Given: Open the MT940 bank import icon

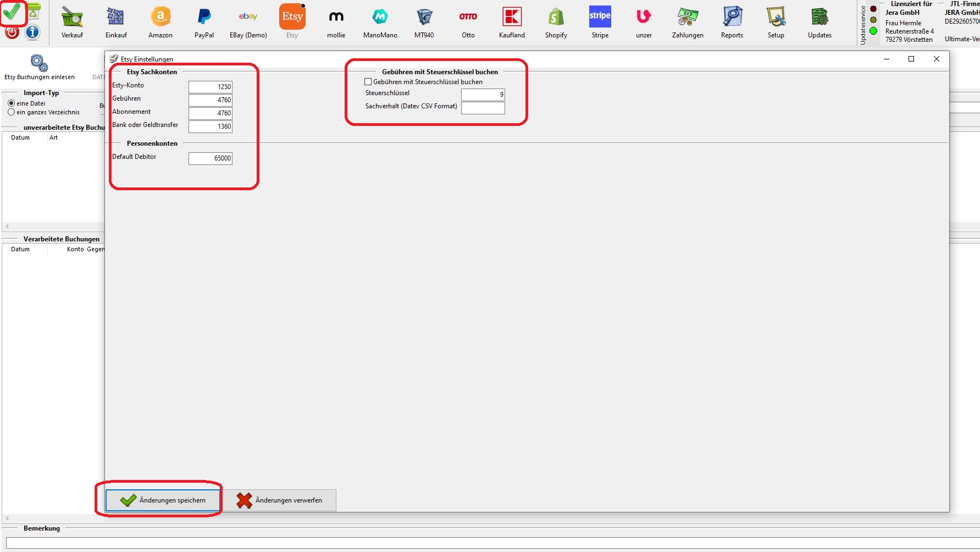Looking at the screenshot, I should pyautogui.click(x=424, y=18).
